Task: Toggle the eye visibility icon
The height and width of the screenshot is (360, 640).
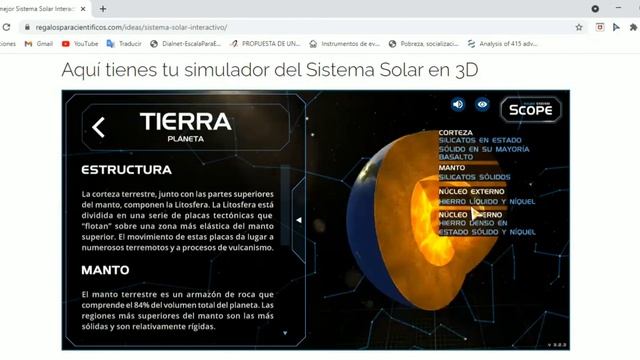Action: pos(482,104)
